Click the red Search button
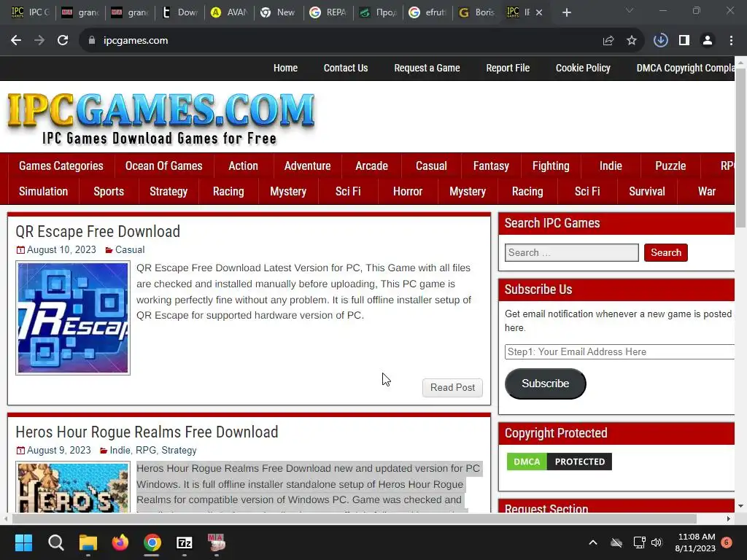This screenshot has height=560, width=747. point(666,253)
